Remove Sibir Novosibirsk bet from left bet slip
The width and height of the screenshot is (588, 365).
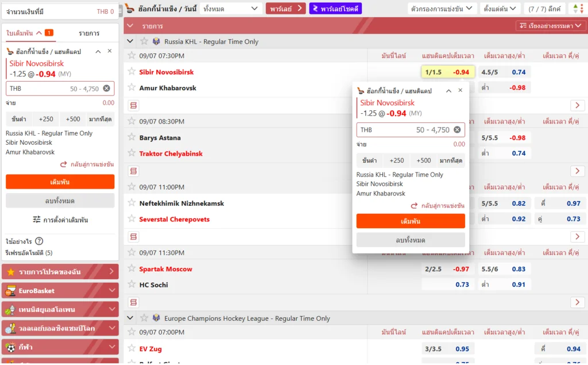109,51
